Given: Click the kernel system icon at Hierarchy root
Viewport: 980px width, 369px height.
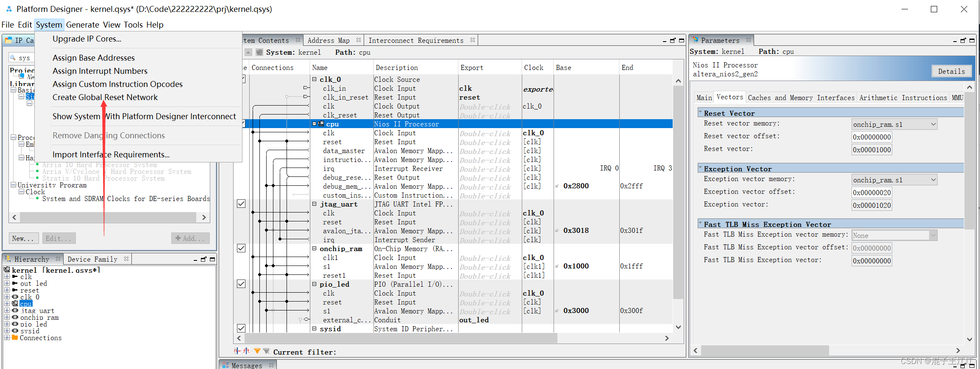Looking at the screenshot, I should tap(7, 270).
